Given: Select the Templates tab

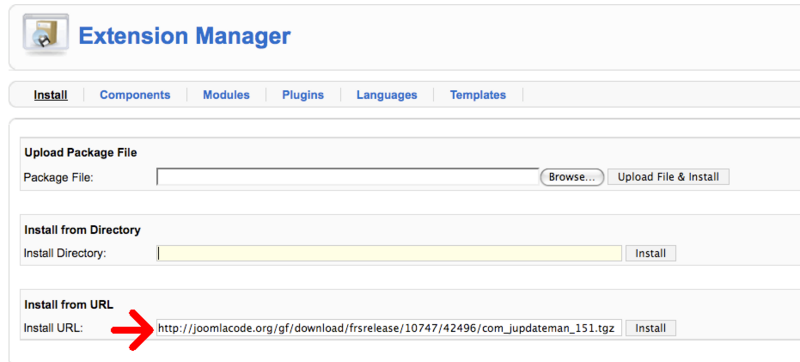Looking at the screenshot, I should [478, 95].
